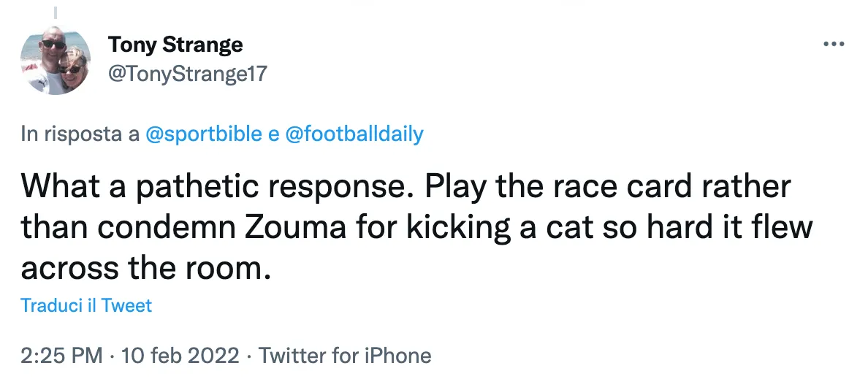
Task: Click "What a pathetic response." sentence
Action: (x=218, y=187)
